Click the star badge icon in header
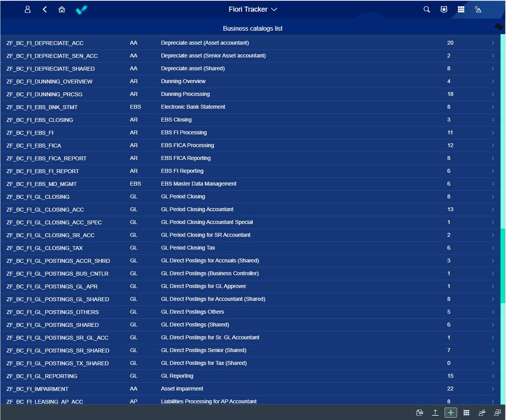 click(x=444, y=9)
